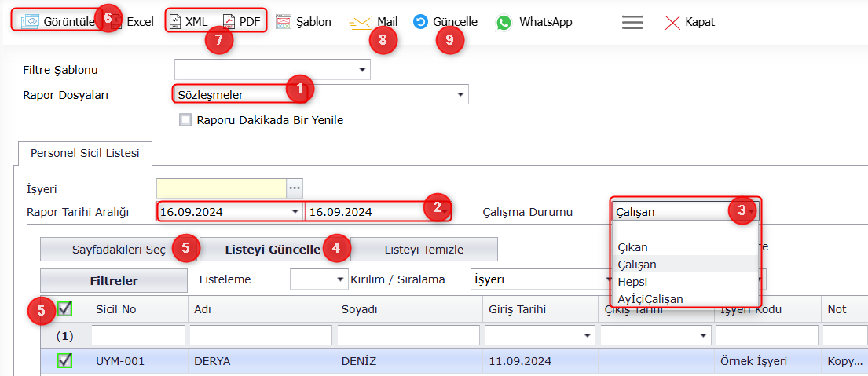Click the Listeyi Güncelle button
Image resolution: width=868 pixels, height=376 pixels.
point(274,250)
